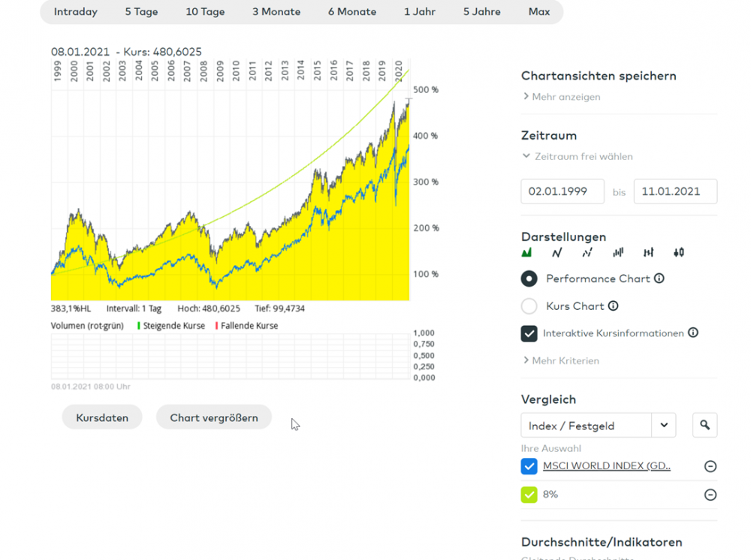Uncheck the green 8% checkbox

[x=529, y=495]
